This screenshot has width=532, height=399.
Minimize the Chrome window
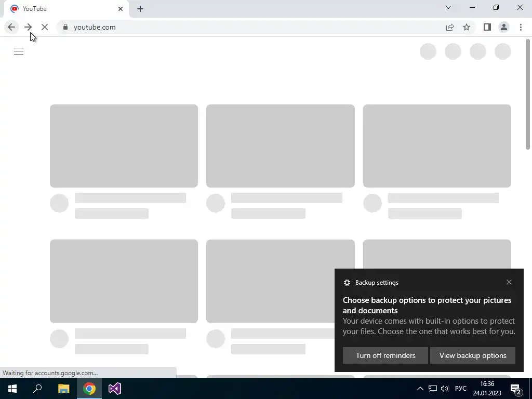(x=472, y=7)
